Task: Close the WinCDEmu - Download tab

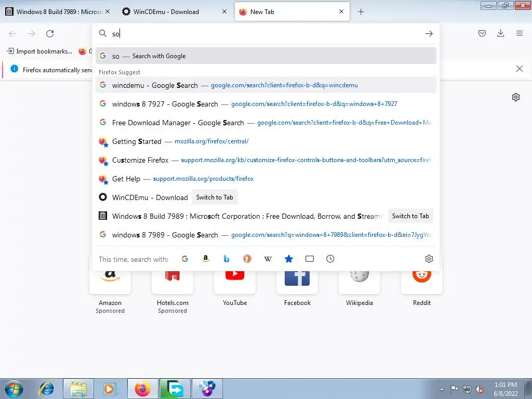Action: pos(224,11)
